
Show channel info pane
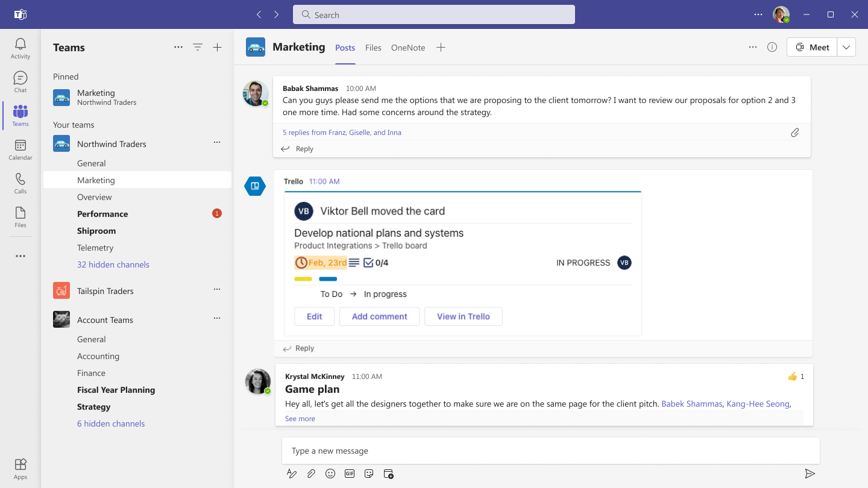pos(772,47)
